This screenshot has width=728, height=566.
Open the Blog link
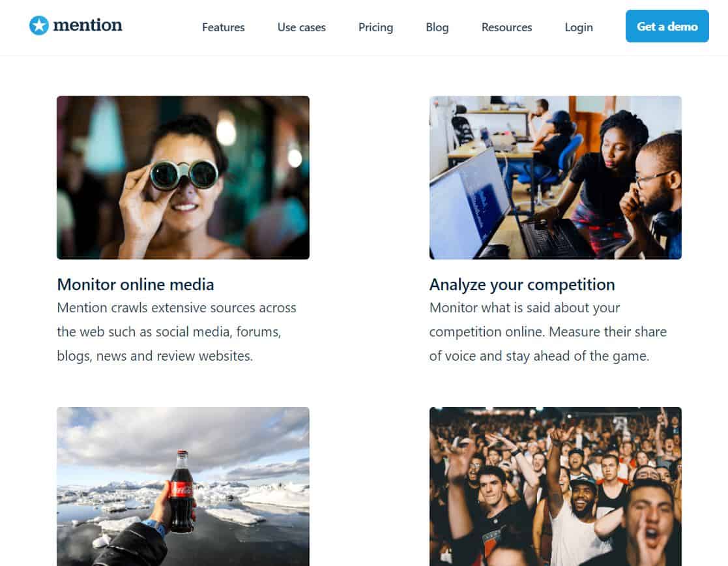pos(437,27)
